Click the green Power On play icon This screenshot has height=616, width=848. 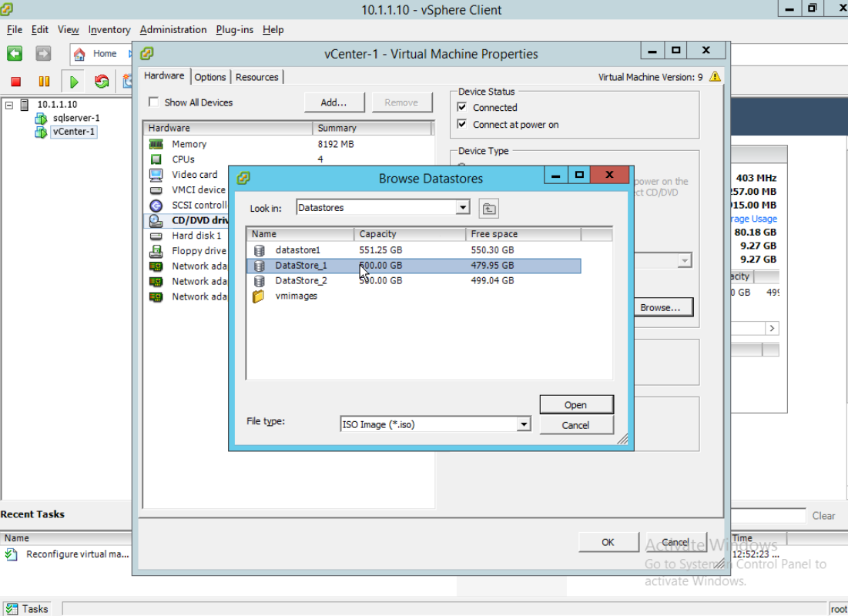pos(74,82)
